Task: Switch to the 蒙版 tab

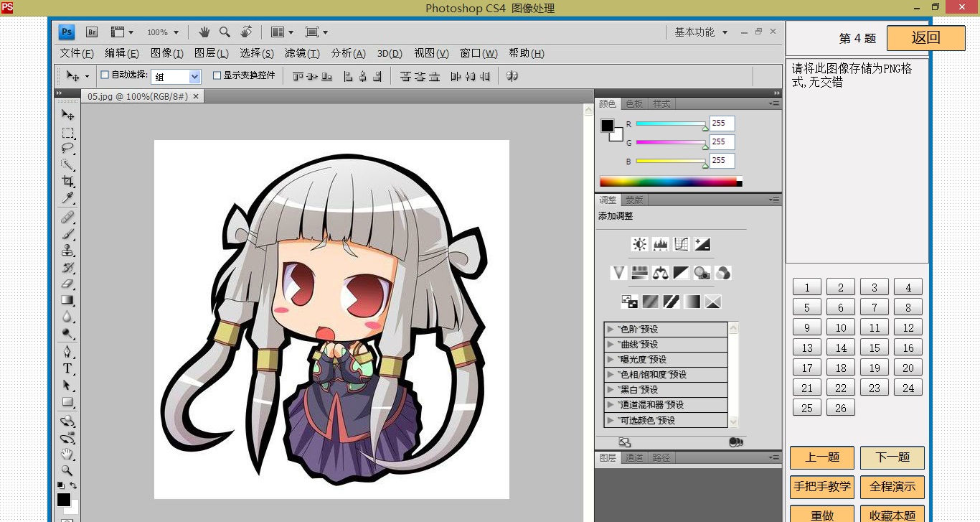Action: pyautogui.click(x=634, y=200)
